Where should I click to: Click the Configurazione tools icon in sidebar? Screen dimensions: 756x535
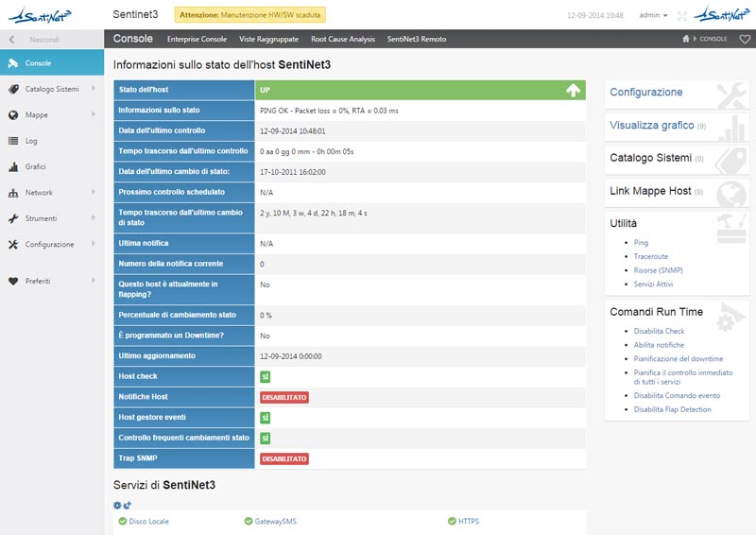[13, 245]
